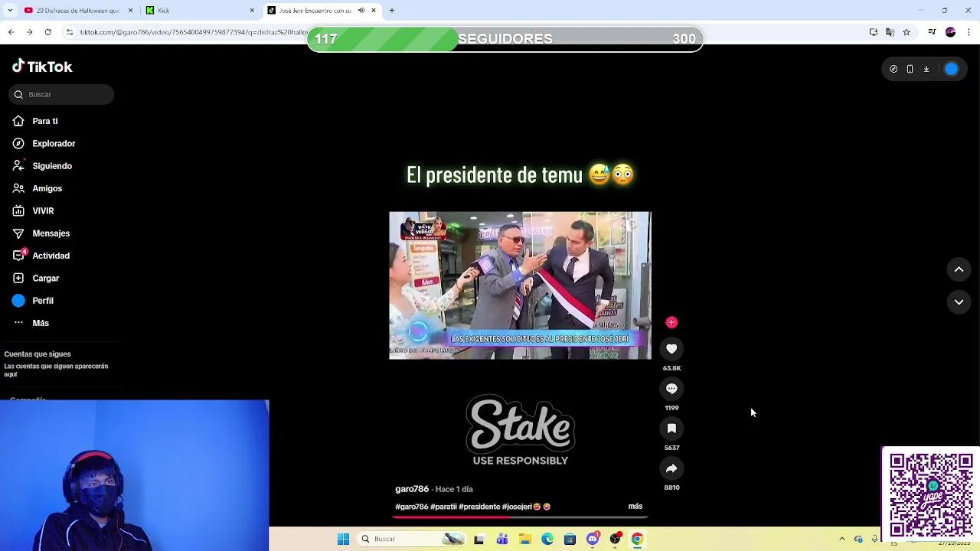Mute the TikTok tab audio icon
The image size is (980, 551).
pyautogui.click(x=361, y=11)
